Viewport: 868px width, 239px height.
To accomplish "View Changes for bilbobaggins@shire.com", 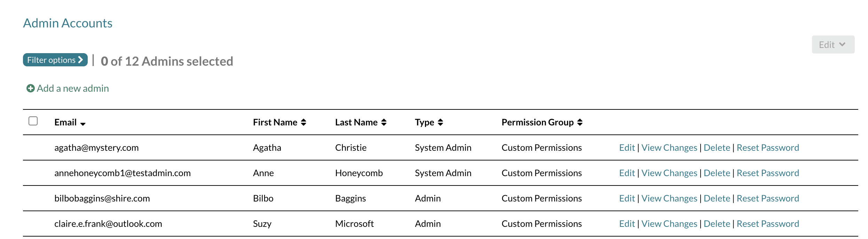I will 669,198.
